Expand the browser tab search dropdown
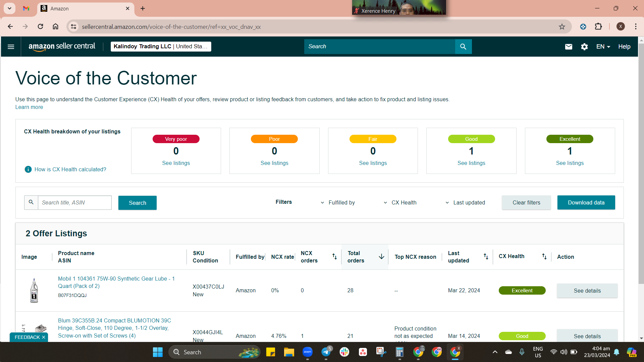 [x=10, y=8]
